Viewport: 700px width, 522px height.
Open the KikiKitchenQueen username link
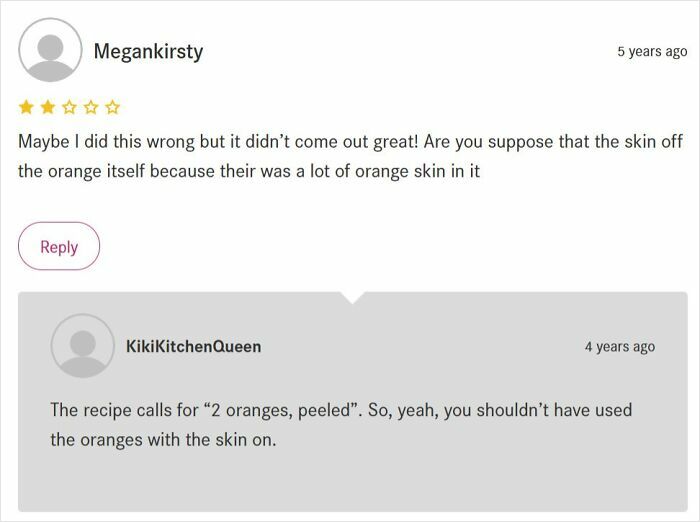(193, 346)
